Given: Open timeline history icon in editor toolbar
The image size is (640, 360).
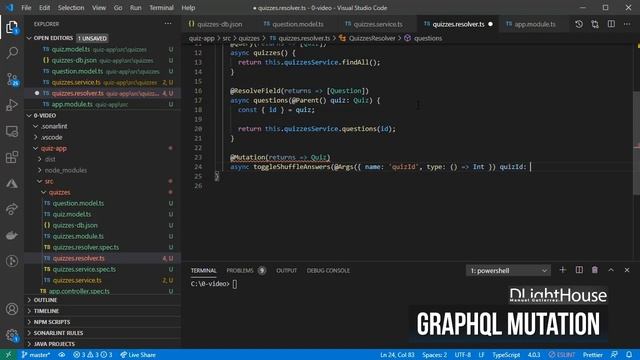Looking at the screenshot, I should [579, 24].
